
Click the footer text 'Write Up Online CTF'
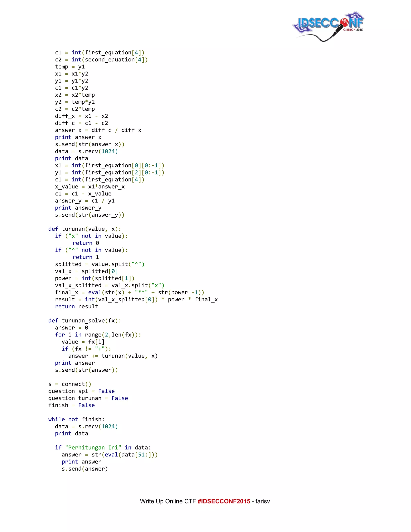click(x=168, y=501)
